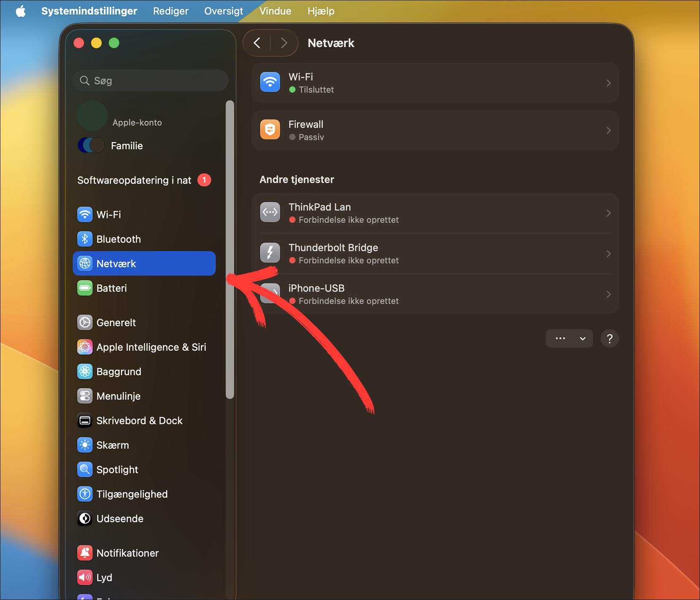Viewport: 700px width, 600px height.
Task: Expand Firewall row chevron
Action: click(x=608, y=130)
